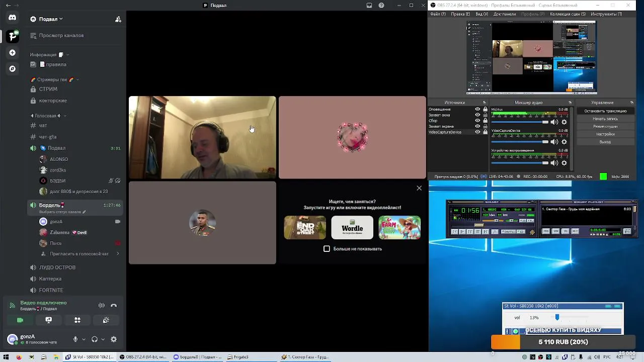The image size is (644, 362).
Task: Open VideoCaptureDevice gear in OBS mixer
Action: point(564,142)
